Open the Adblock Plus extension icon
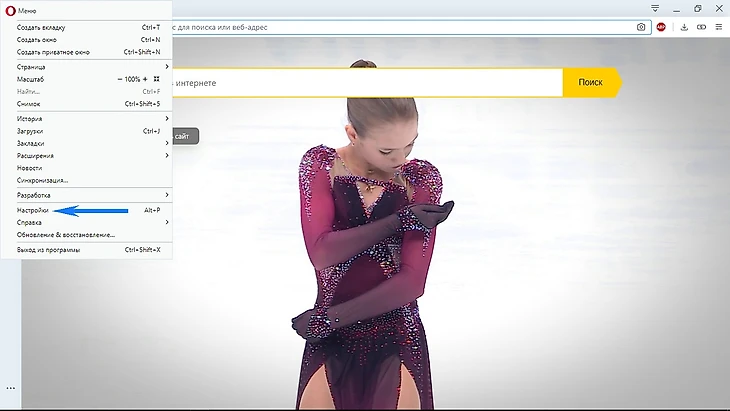 pos(661,27)
